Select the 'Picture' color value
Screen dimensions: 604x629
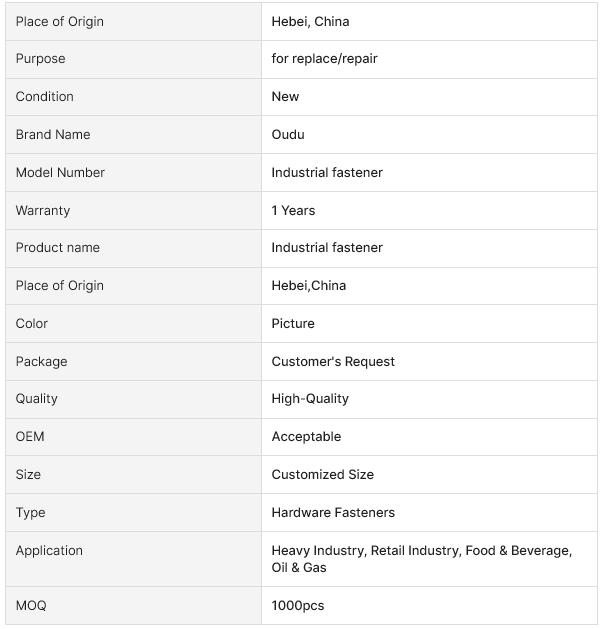pyautogui.click(x=293, y=324)
